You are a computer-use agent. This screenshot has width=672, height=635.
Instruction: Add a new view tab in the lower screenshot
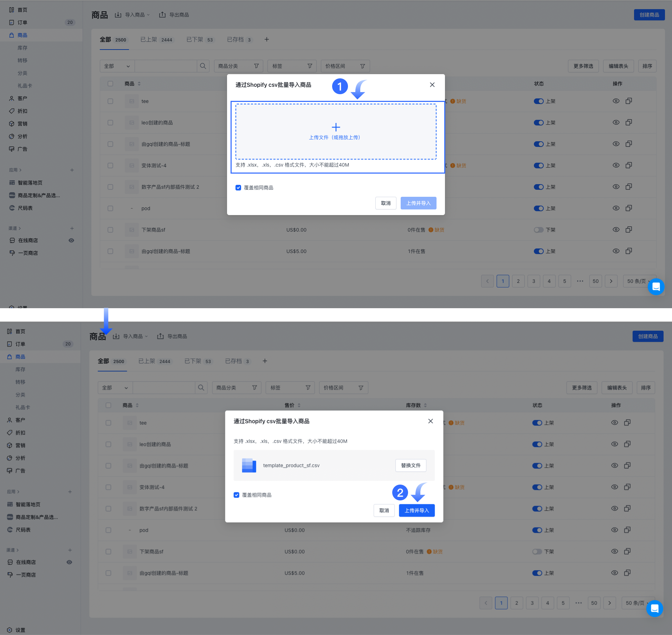tap(265, 361)
